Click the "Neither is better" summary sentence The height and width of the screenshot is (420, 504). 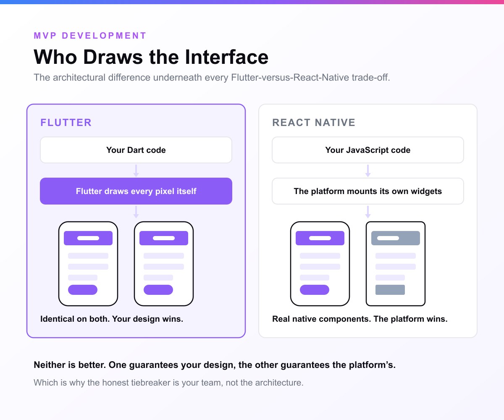pos(215,365)
